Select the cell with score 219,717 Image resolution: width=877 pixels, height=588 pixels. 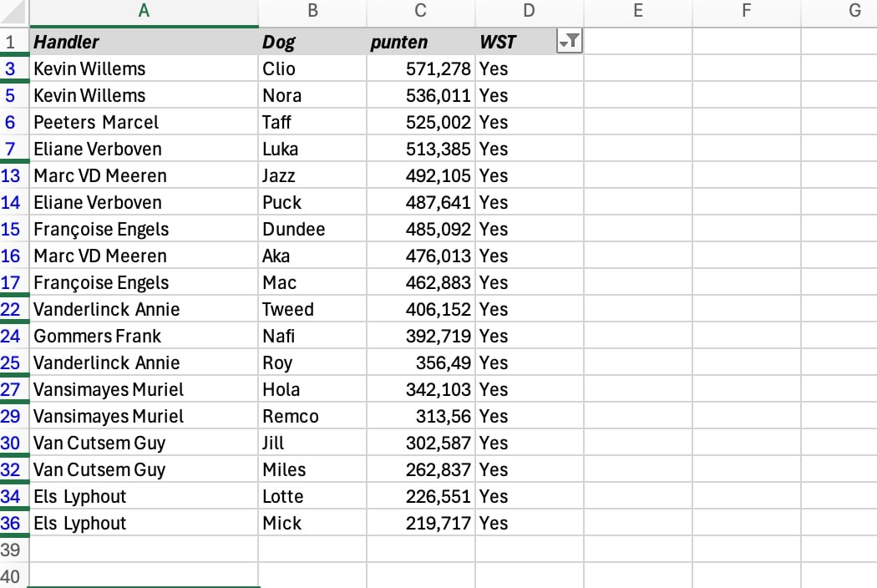420,523
